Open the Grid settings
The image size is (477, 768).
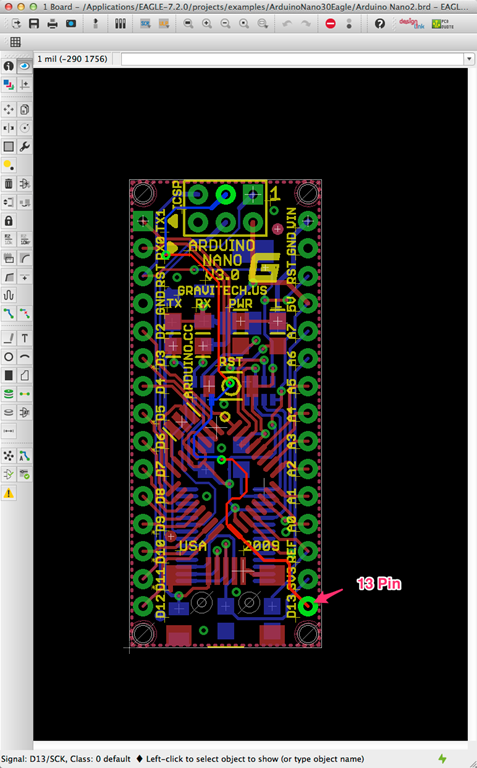click(x=16, y=42)
